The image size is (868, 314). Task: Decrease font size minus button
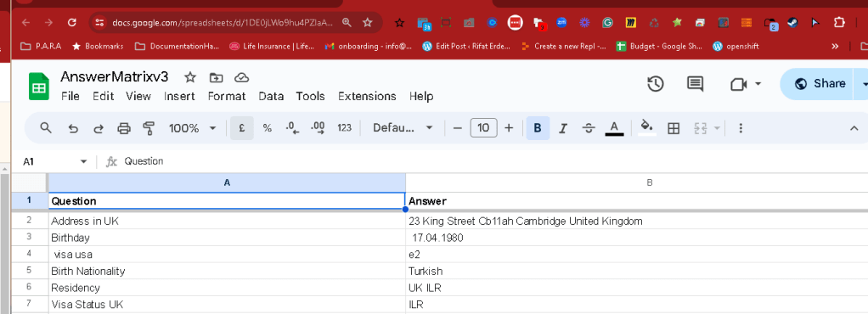coord(457,128)
